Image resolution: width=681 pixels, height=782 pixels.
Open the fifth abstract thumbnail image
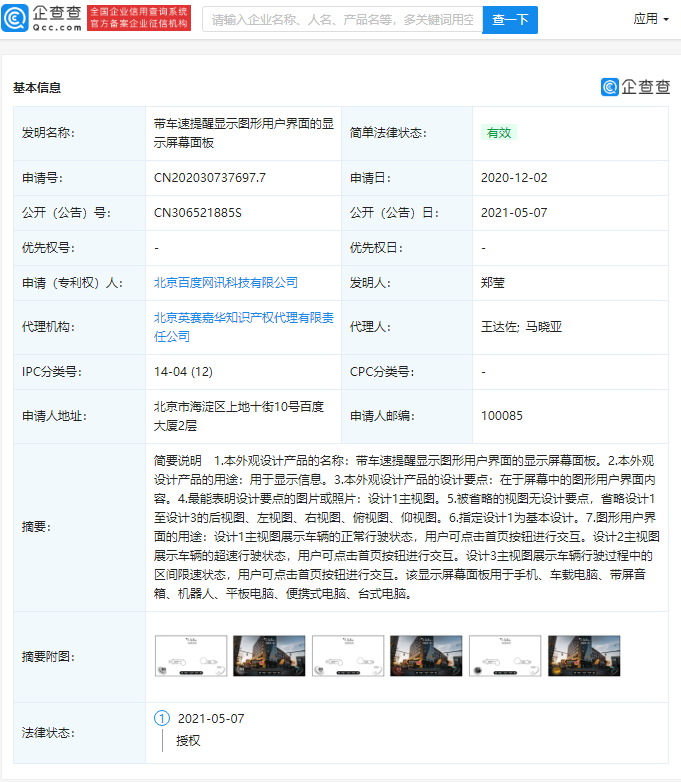coord(505,656)
